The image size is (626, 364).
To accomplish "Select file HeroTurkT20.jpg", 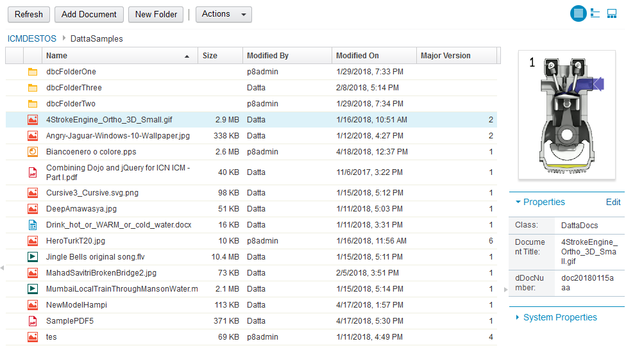I will click(x=76, y=241).
